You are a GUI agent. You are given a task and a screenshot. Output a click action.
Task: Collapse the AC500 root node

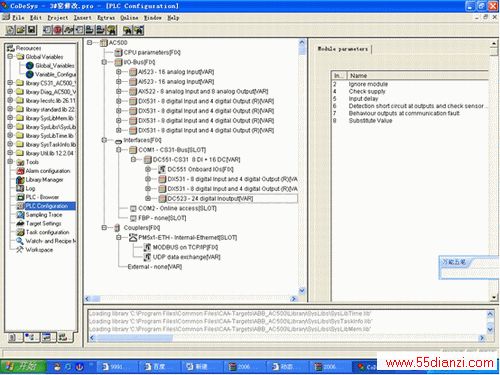(x=90, y=43)
